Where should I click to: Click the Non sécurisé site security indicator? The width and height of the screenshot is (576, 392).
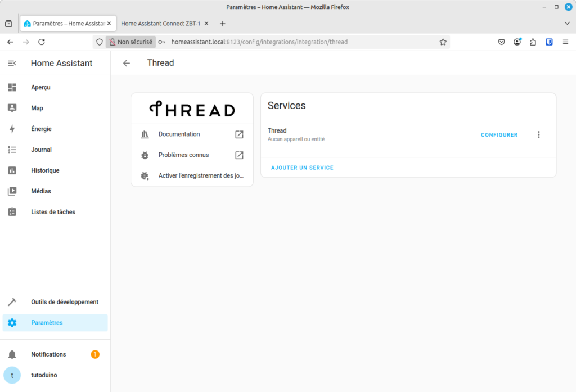130,42
